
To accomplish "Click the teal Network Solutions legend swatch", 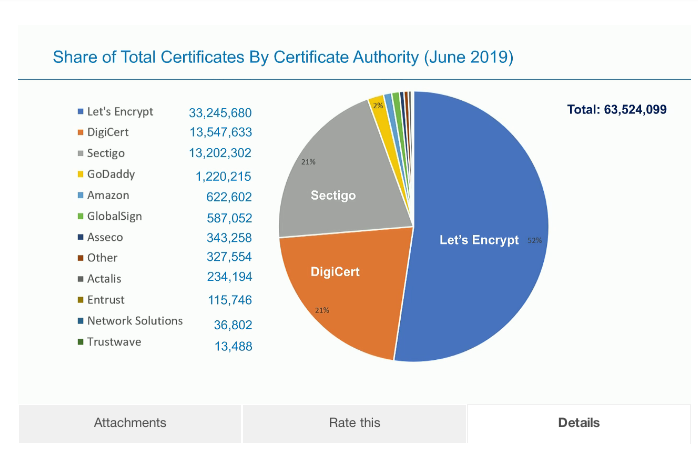I will 81,321.
